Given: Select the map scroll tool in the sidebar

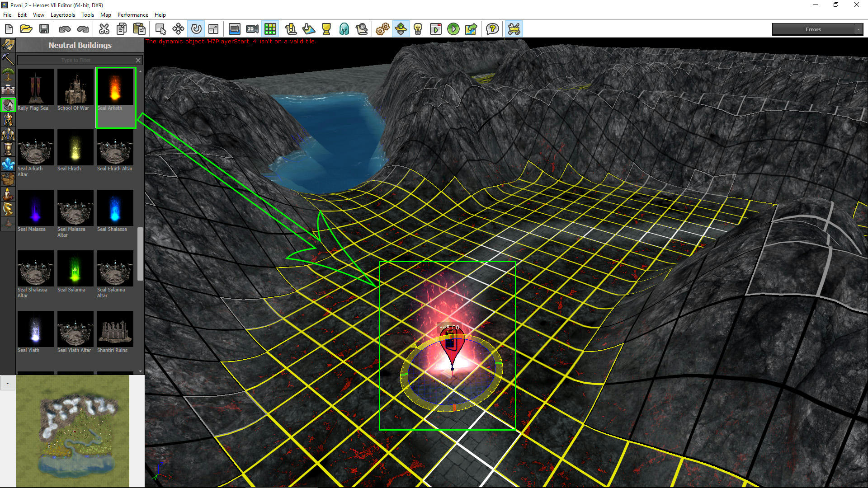Looking at the screenshot, I should [8, 45].
